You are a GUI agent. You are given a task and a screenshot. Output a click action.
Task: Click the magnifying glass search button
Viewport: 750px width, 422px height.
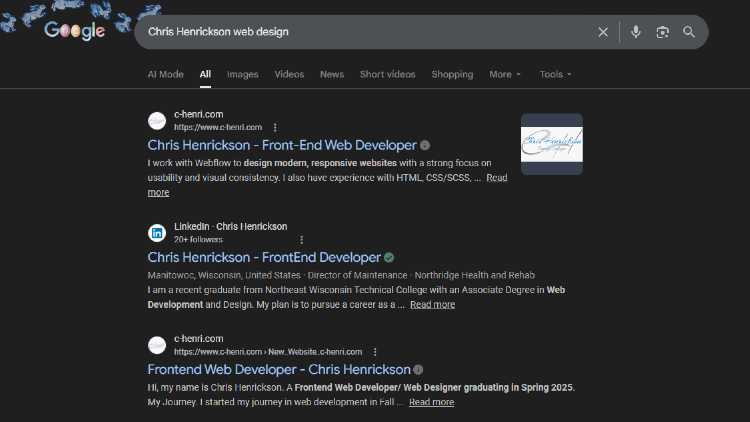(x=689, y=32)
